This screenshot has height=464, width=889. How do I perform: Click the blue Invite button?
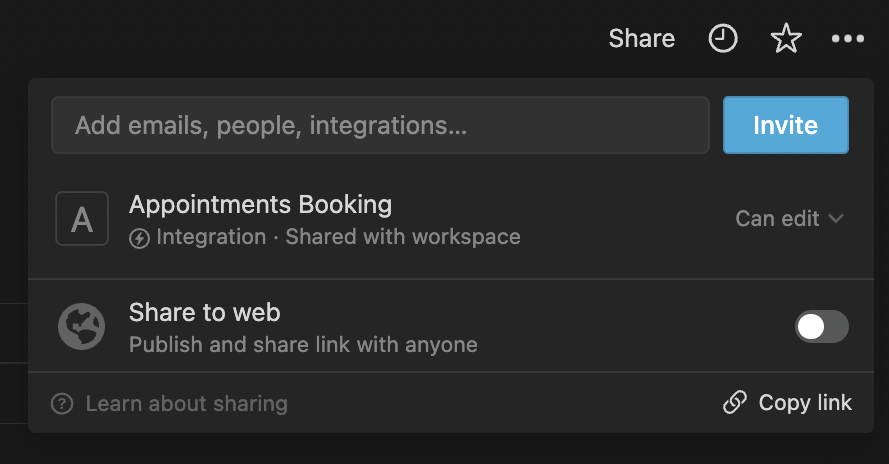point(786,125)
